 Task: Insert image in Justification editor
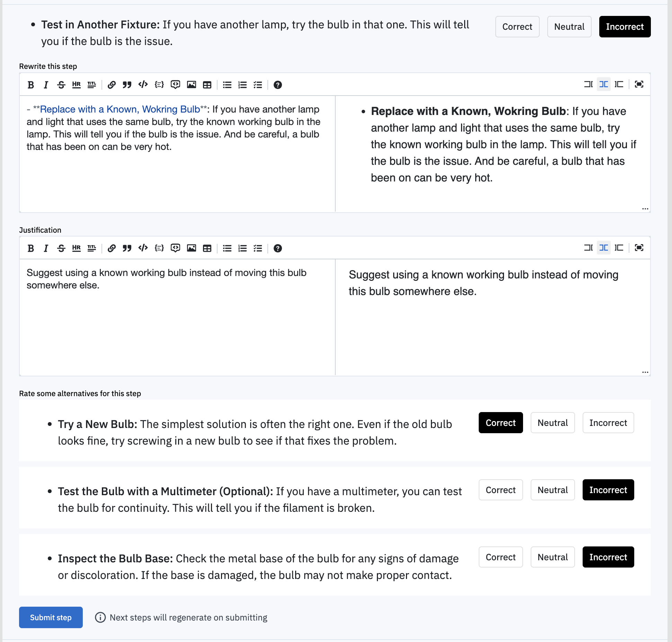point(191,248)
